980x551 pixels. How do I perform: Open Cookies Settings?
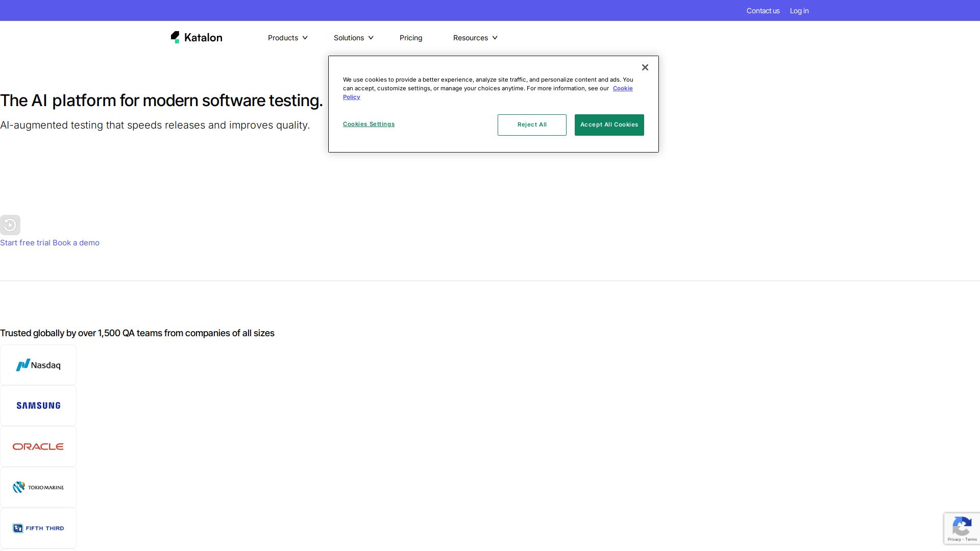[369, 124]
